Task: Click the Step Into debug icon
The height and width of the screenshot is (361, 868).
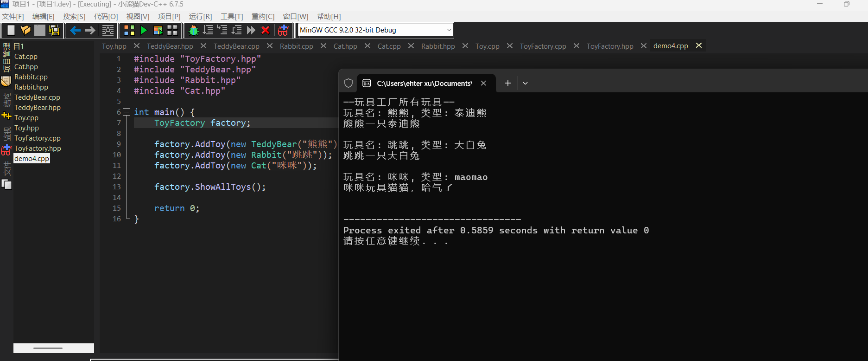Action: 222,30
